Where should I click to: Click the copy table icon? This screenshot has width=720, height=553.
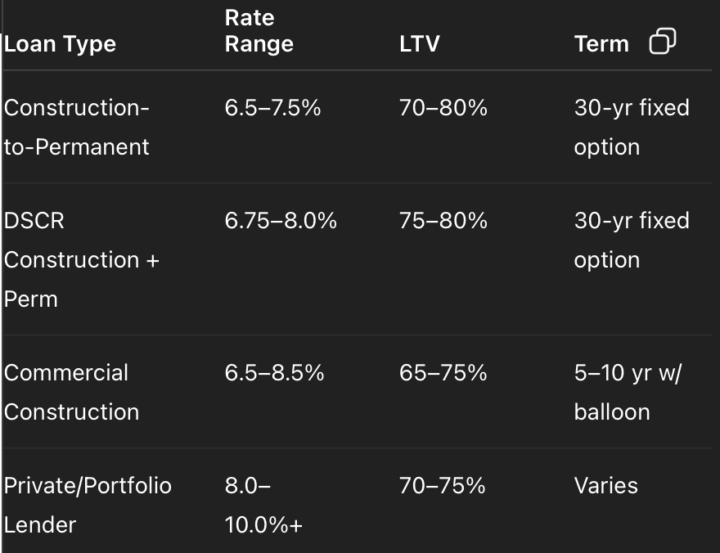662,42
